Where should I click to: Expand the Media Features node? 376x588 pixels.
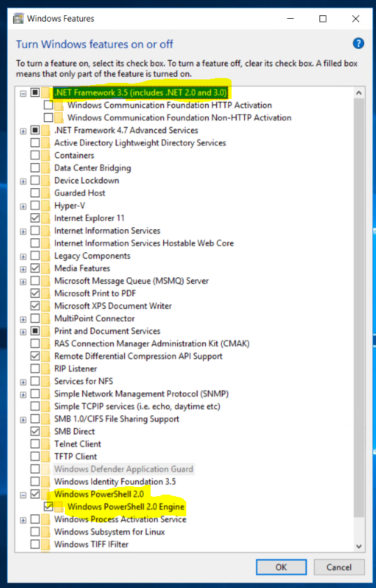point(23,269)
